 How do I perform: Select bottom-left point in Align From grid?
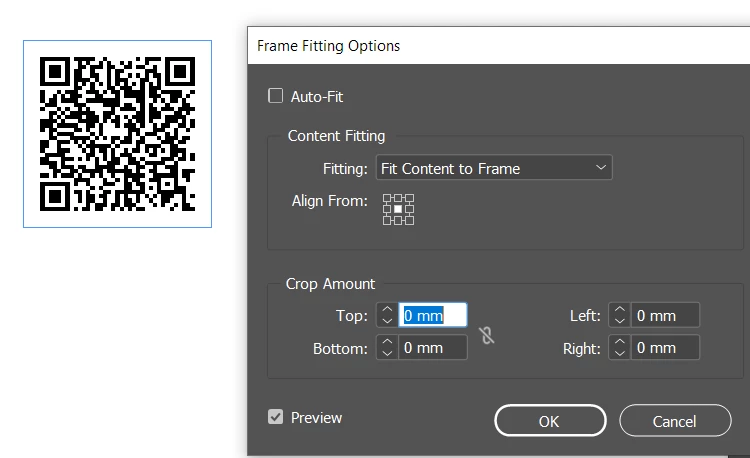coord(387,220)
